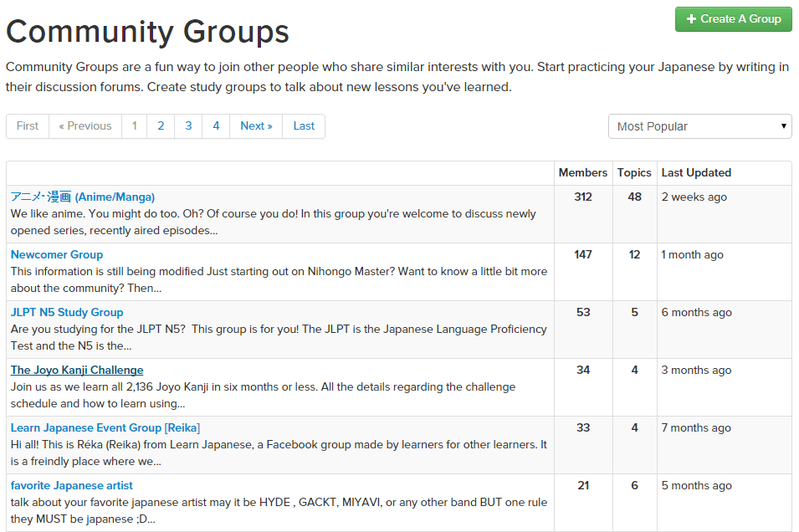Image resolution: width=799 pixels, height=532 pixels.
Task: Click the Next page link
Action: (x=256, y=125)
